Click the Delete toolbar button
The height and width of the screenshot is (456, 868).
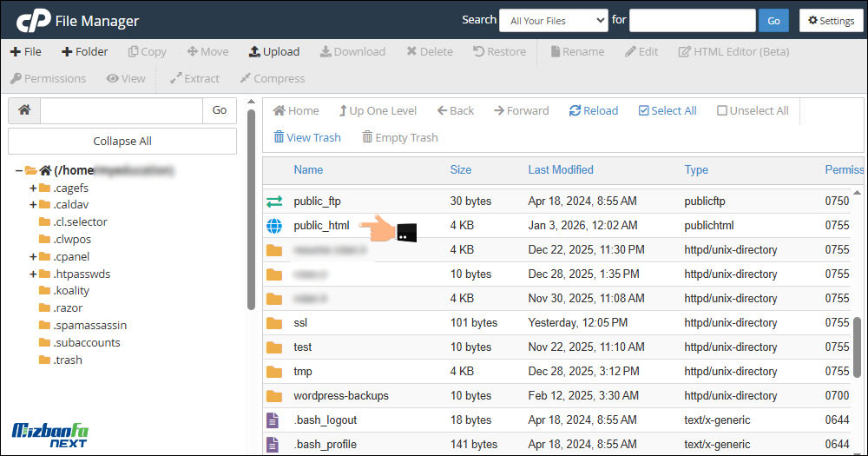[x=430, y=51]
